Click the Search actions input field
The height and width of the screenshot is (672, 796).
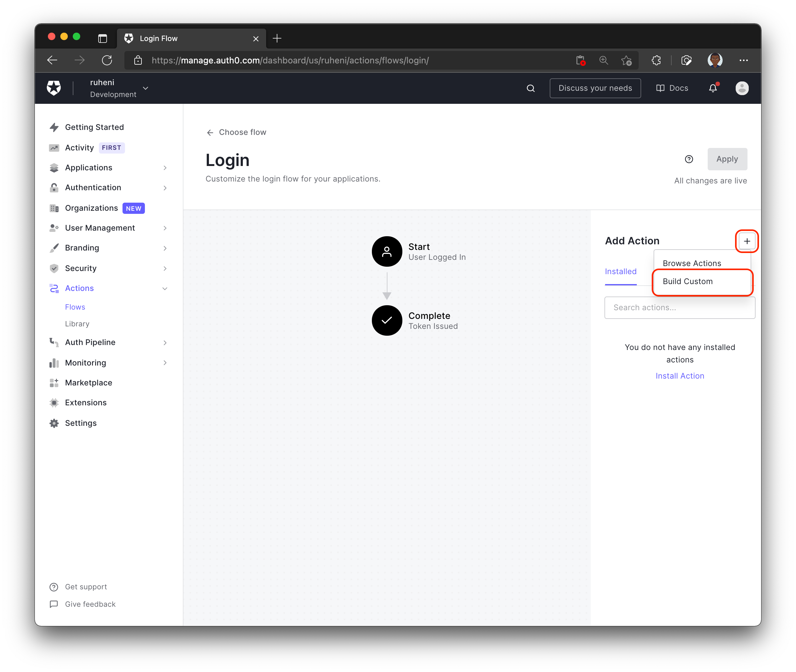[x=679, y=307]
